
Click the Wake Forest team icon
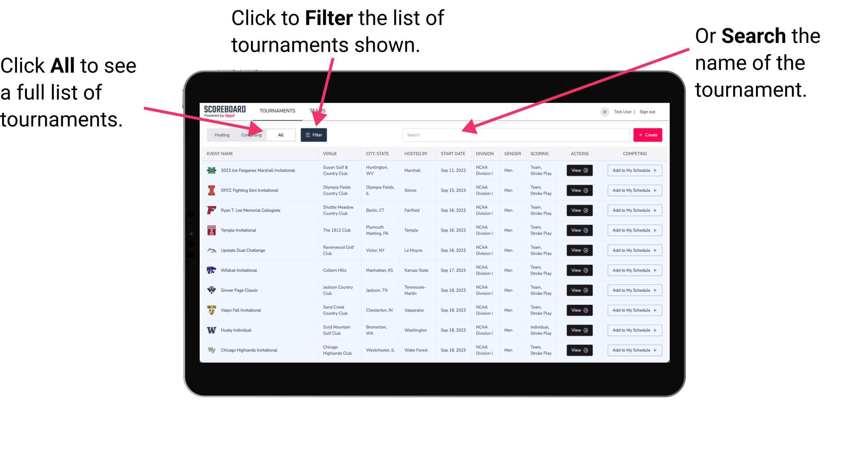click(211, 350)
